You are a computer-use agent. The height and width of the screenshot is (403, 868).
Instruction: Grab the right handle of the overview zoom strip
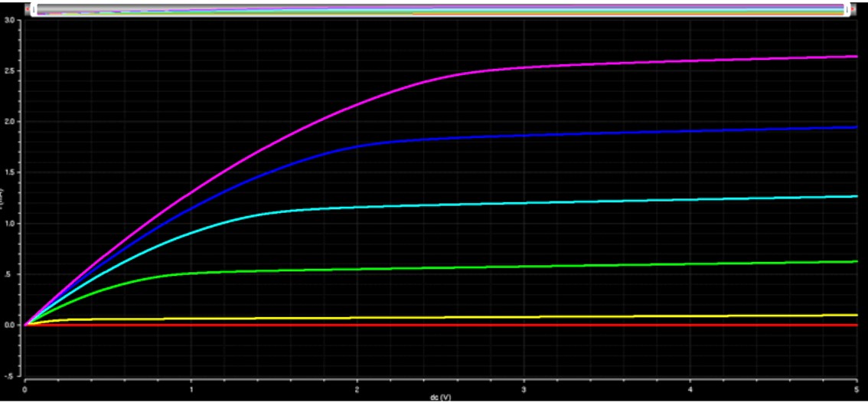point(846,10)
